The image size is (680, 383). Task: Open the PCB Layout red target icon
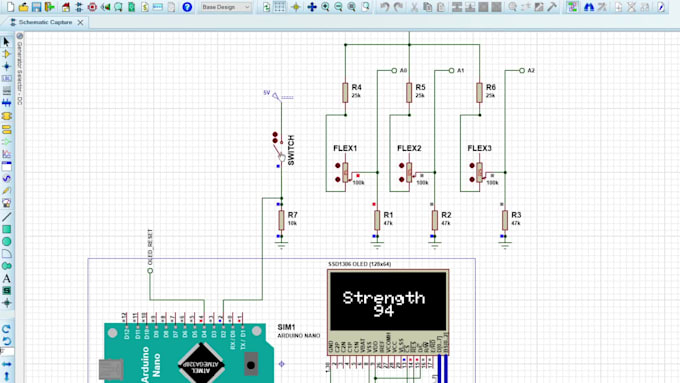(x=92, y=7)
